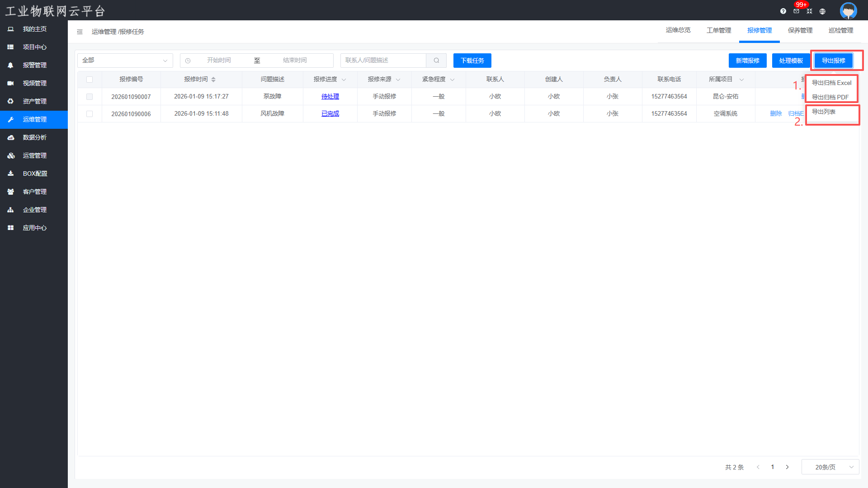Open the 待处理 status link
The image size is (868, 488).
pos(330,97)
